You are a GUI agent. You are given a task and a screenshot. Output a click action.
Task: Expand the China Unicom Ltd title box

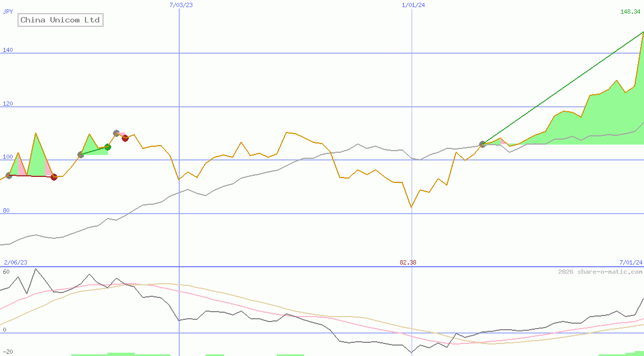[60, 20]
